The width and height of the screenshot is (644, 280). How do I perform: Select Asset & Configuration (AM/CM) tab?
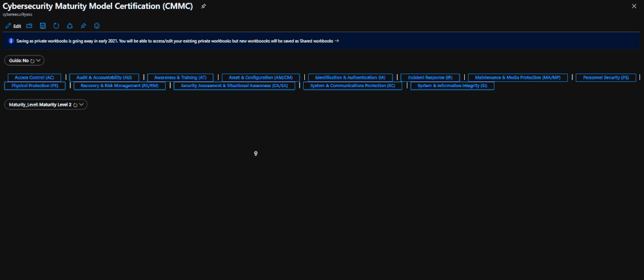[x=261, y=77]
